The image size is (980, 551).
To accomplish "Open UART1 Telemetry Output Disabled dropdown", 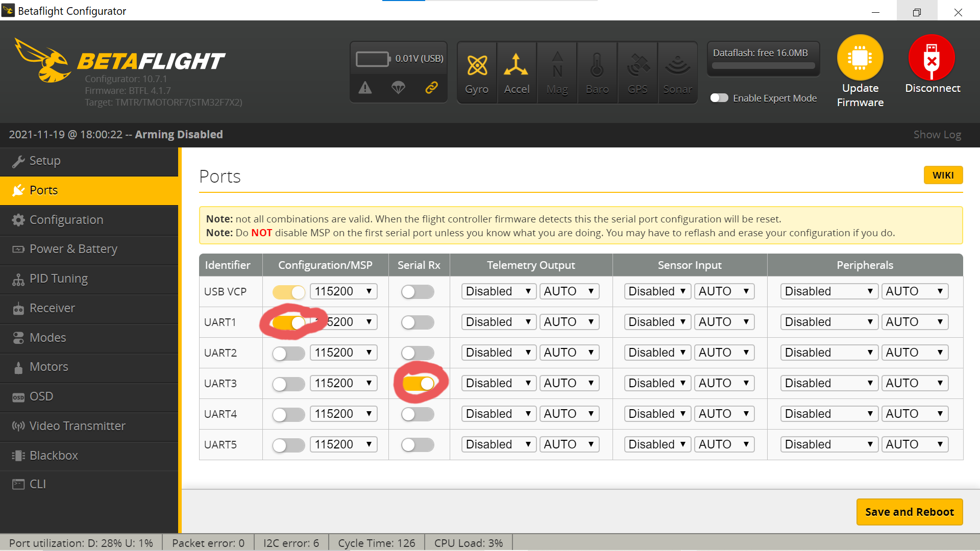I will click(x=499, y=322).
